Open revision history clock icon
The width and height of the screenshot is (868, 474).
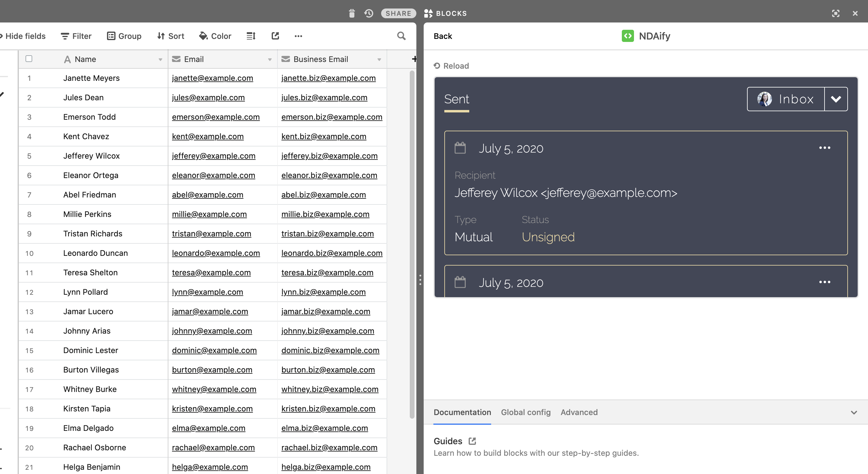pos(369,13)
